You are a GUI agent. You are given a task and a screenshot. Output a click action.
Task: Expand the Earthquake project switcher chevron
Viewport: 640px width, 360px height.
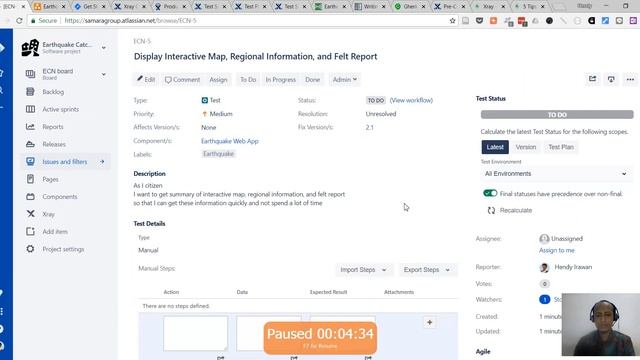[104, 48]
